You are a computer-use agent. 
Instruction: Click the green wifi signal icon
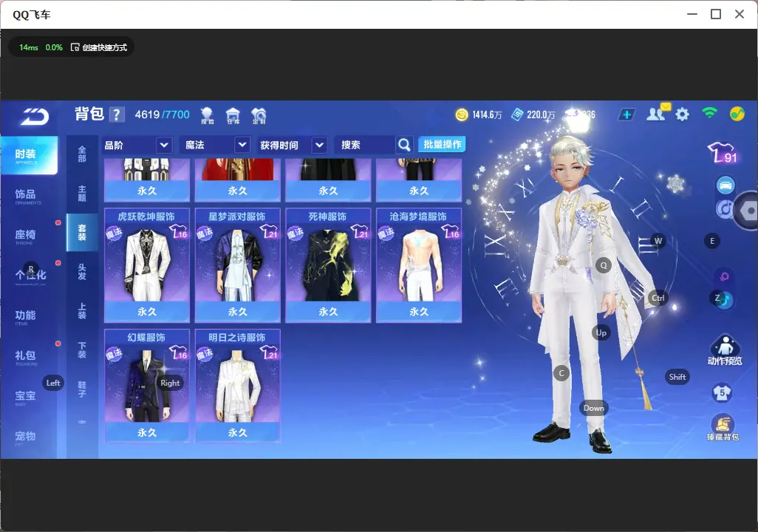click(x=709, y=113)
